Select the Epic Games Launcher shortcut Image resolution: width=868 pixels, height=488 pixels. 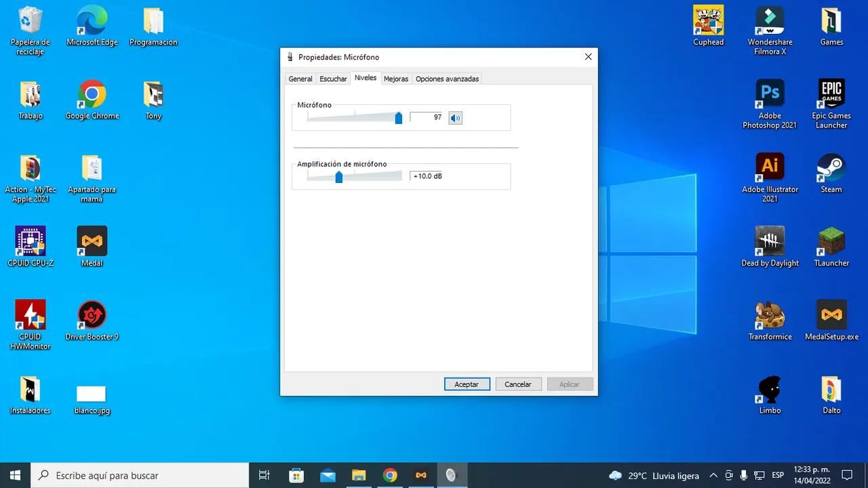[x=831, y=104]
